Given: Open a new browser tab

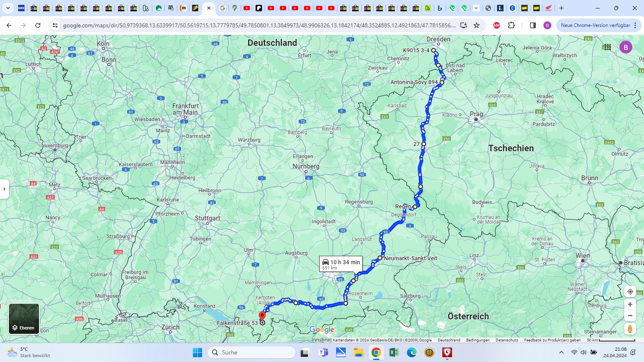Looking at the screenshot, I should coord(561,8).
